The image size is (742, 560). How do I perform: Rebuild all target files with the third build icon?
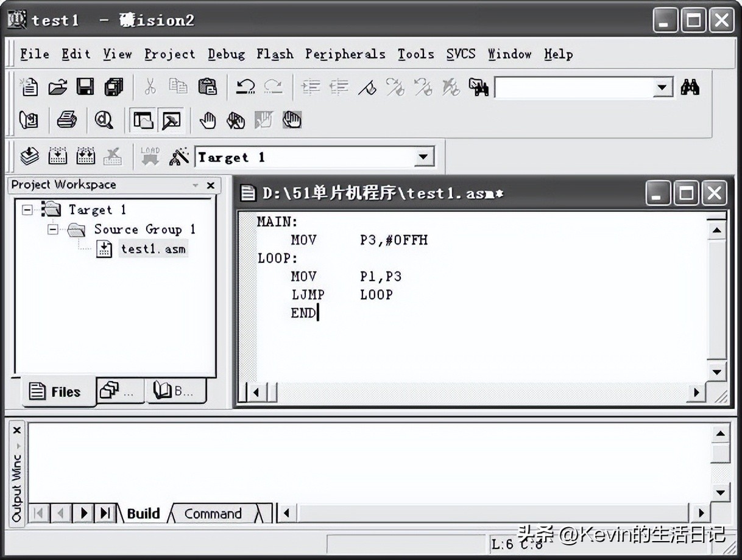[85, 157]
